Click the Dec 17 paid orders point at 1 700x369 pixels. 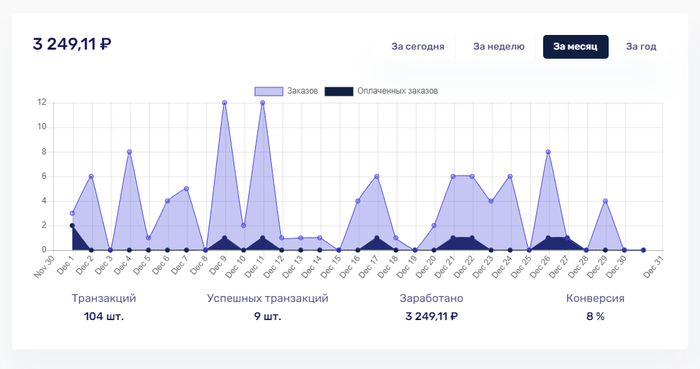pyautogui.click(x=377, y=238)
